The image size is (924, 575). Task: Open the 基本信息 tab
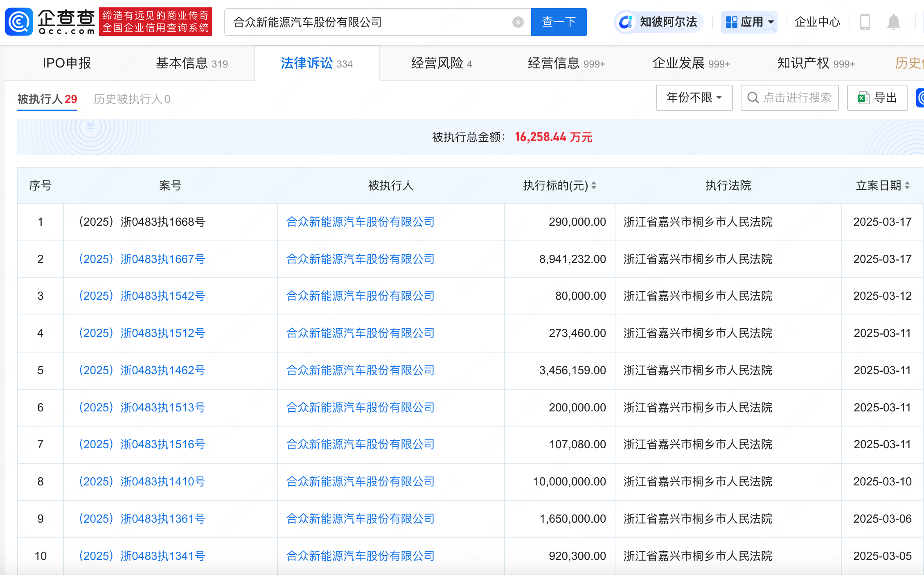(192, 63)
